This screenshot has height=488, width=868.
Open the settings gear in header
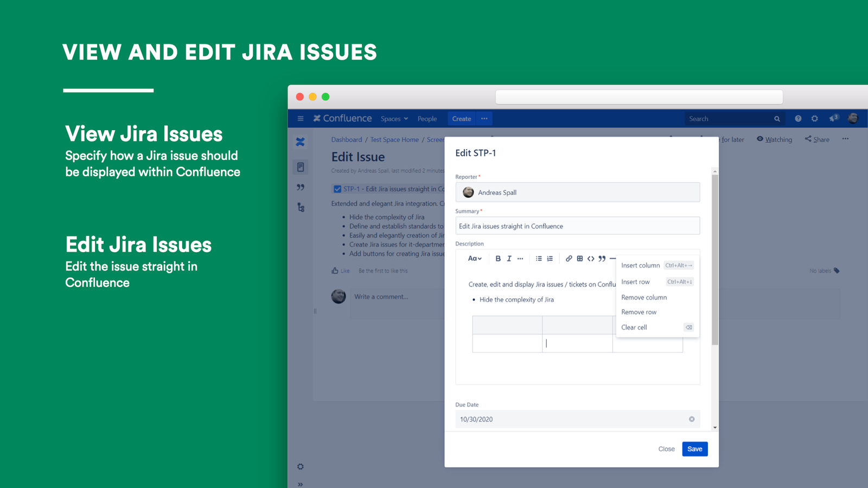pyautogui.click(x=814, y=119)
